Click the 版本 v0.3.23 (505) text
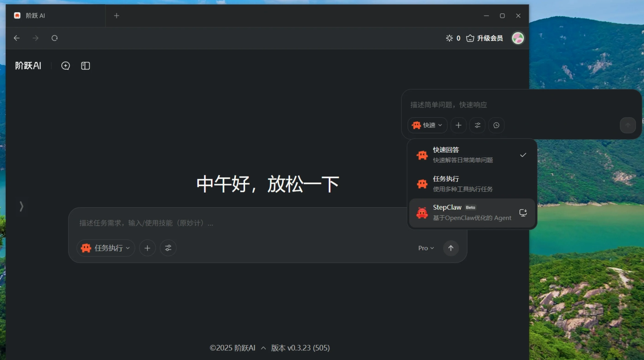 [x=300, y=348]
